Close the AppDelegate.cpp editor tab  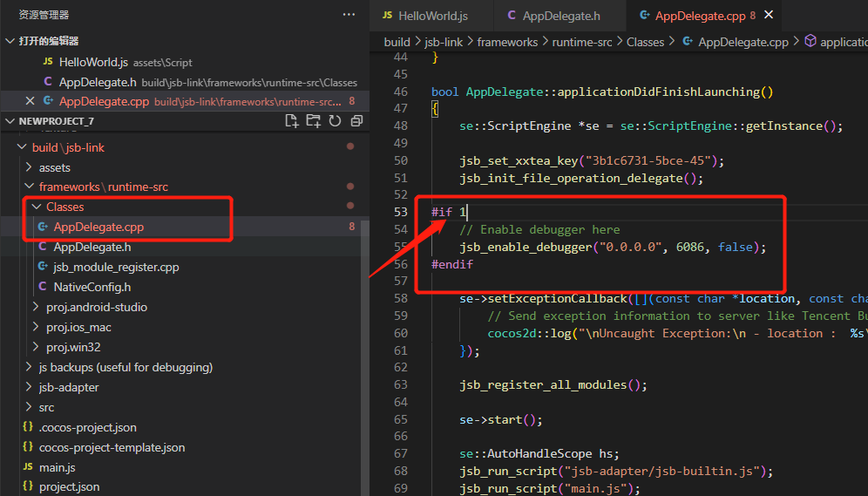[769, 15]
